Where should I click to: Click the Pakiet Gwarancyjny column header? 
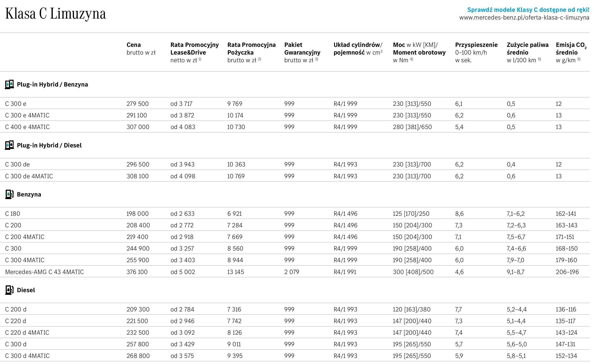pos(302,52)
